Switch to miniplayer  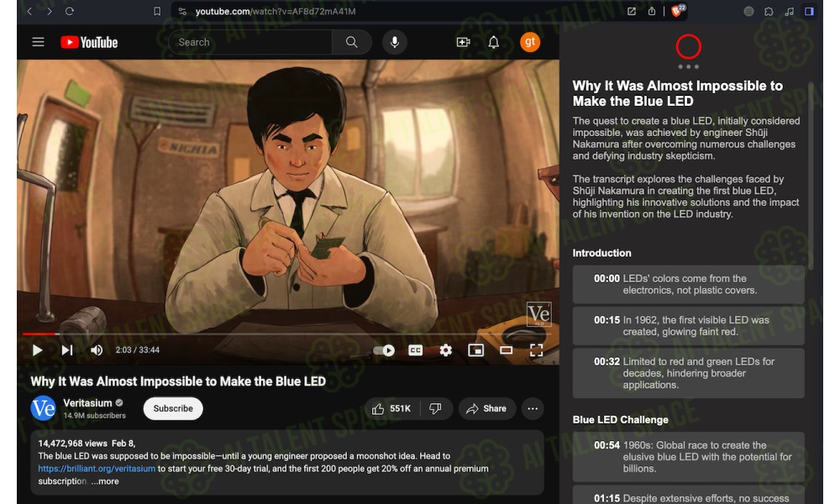pos(475,350)
